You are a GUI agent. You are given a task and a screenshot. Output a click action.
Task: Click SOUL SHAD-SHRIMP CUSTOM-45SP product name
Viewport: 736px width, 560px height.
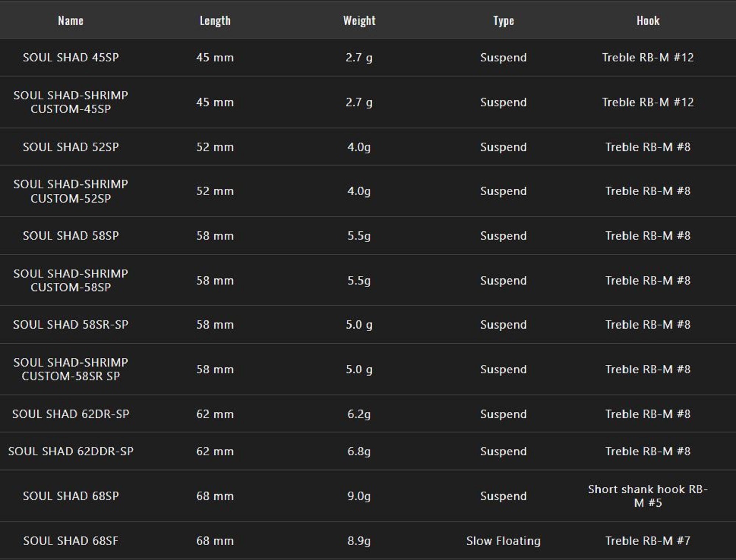(x=71, y=102)
